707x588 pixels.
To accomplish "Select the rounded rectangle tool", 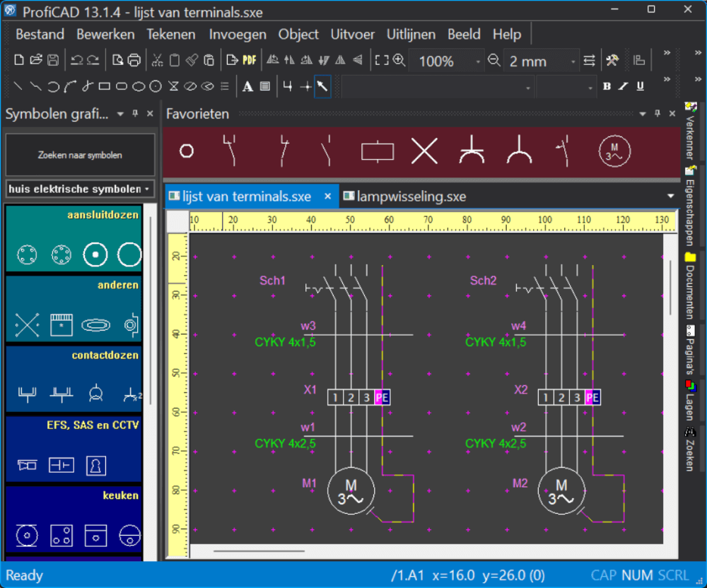I will point(122,86).
